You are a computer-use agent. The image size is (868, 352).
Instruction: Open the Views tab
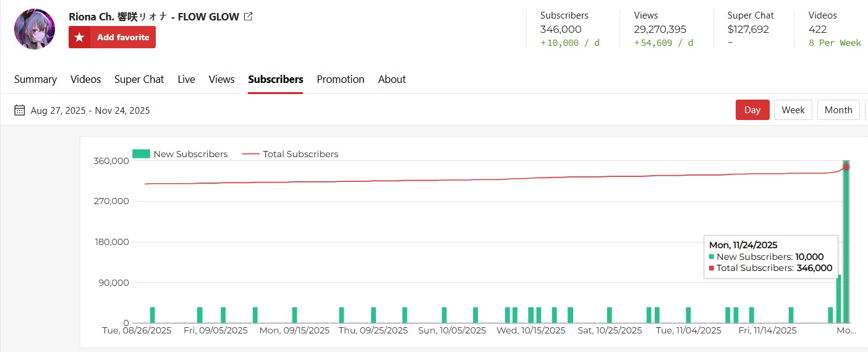tap(221, 79)
